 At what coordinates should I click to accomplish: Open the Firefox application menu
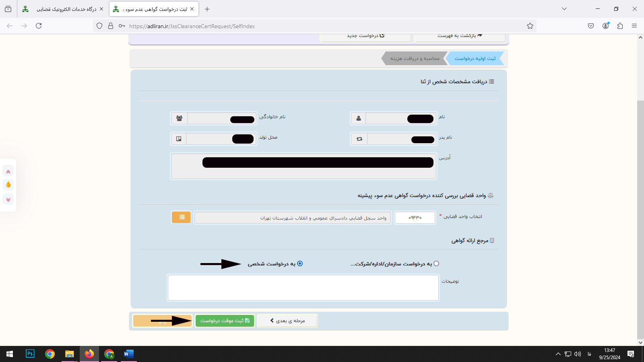[634, 26]
